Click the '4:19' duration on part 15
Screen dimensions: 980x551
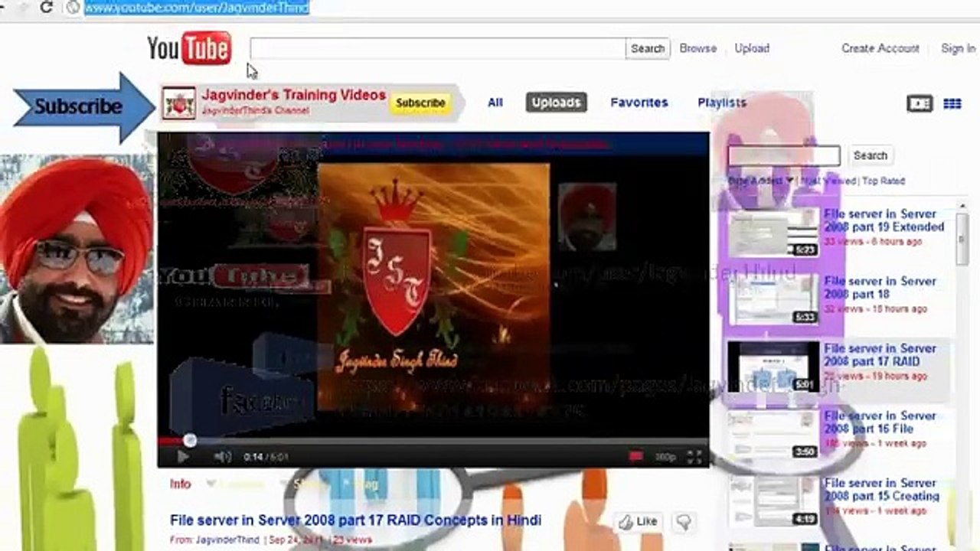pyautogui.click(x=805, y=519)
